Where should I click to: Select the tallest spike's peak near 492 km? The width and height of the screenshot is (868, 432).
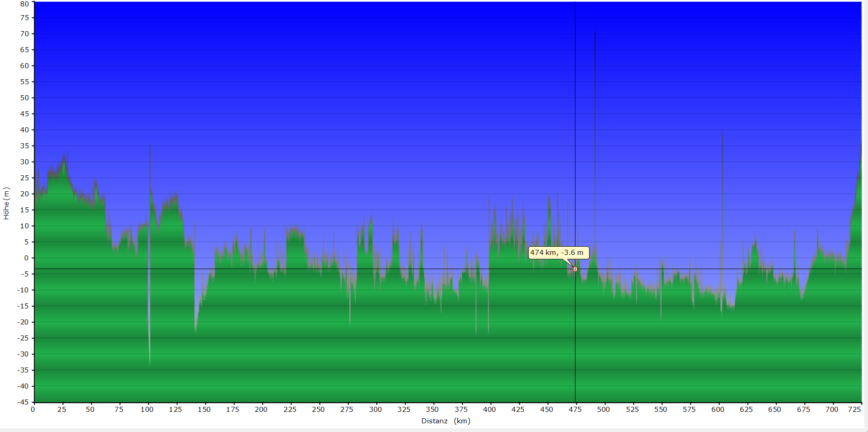(x=595, y=31)
